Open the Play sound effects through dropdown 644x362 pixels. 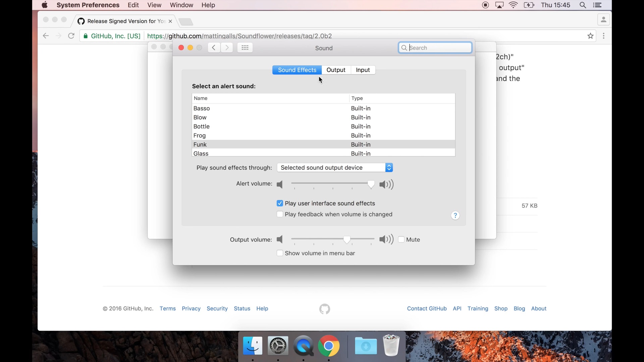coord(335,168)
